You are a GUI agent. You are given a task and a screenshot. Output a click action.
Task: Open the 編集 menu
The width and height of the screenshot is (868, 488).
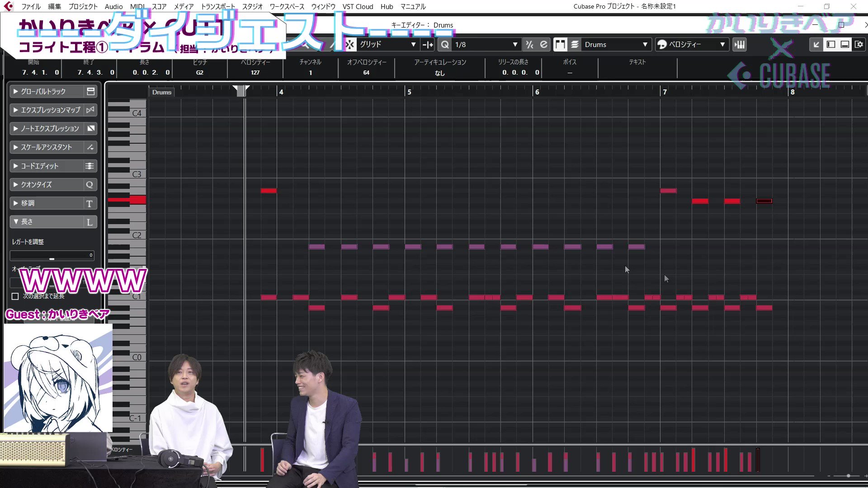(x=54, y=6)
